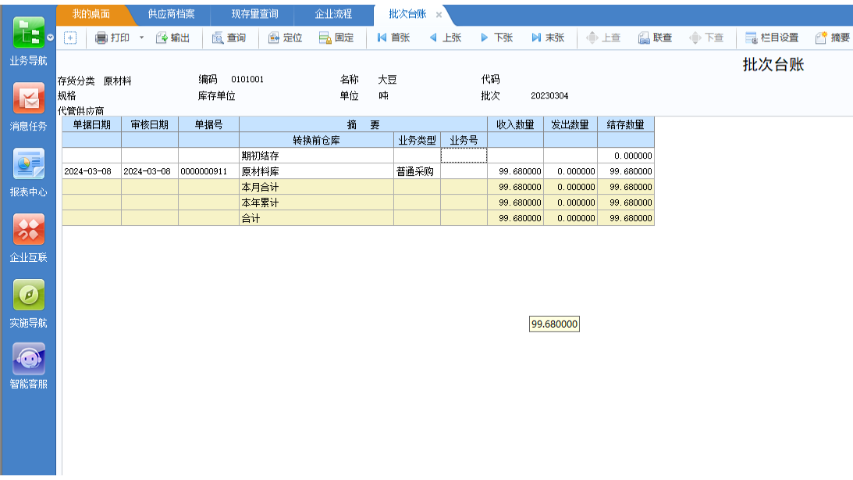Open the 打印 dropdown arrow
853x480 pixels.
point(141,38)
